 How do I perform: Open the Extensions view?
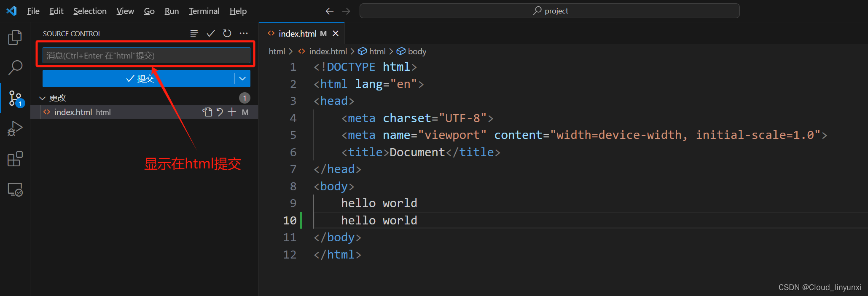tap(15, 159)
